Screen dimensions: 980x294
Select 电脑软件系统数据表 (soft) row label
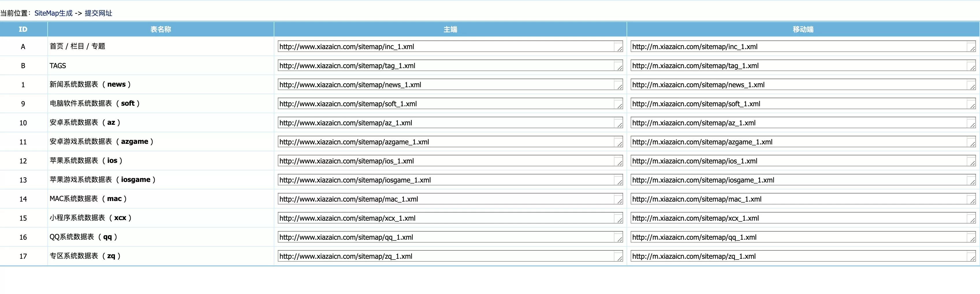[95, 103]
